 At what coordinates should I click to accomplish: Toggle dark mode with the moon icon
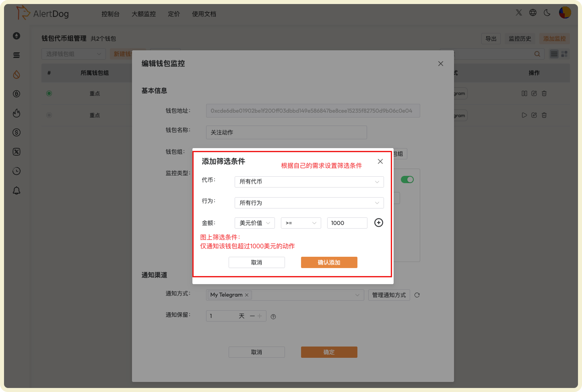547,12
